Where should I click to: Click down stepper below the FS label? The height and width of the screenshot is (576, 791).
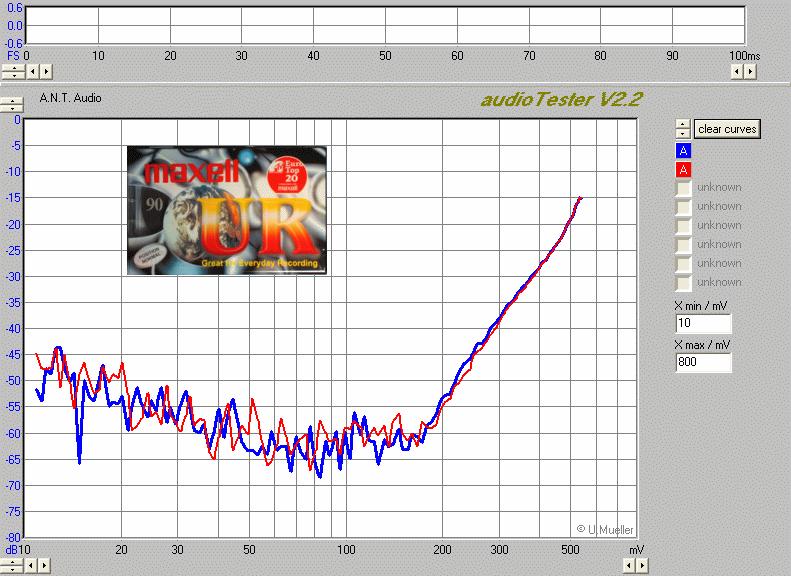pyautogui.click(x=12, y=75)
